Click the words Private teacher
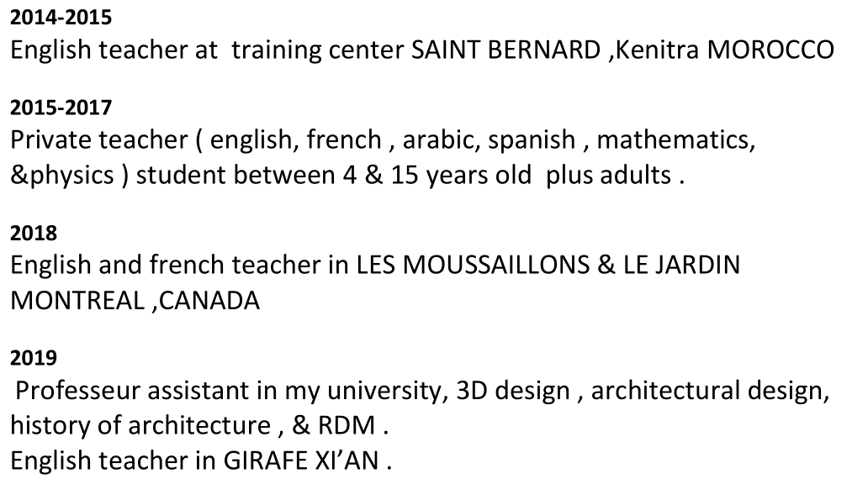The image size is (868, 484). click(x=99, y=139)
